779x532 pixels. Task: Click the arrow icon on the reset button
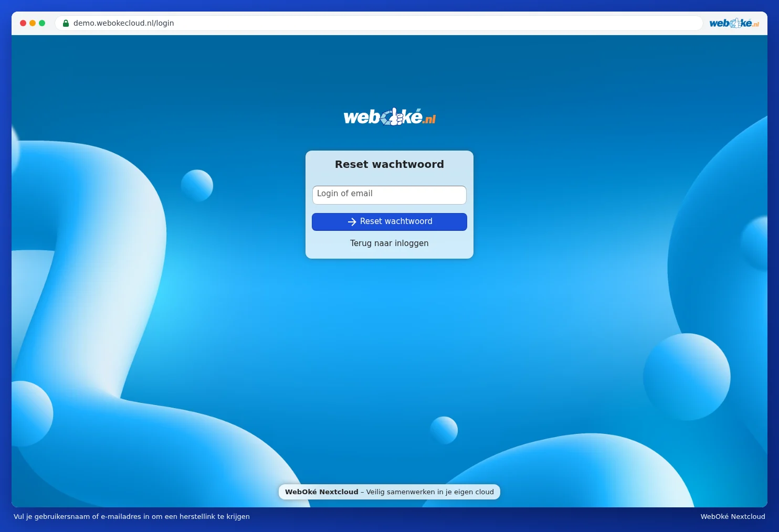tap(352, 222)
